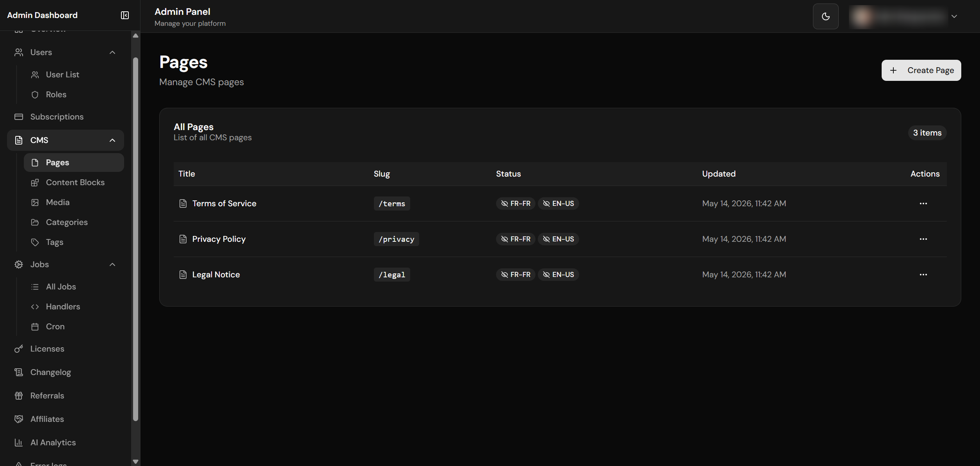Click the Categories folder icon
This screenshot has height=466, width=980.
point(35,222)
